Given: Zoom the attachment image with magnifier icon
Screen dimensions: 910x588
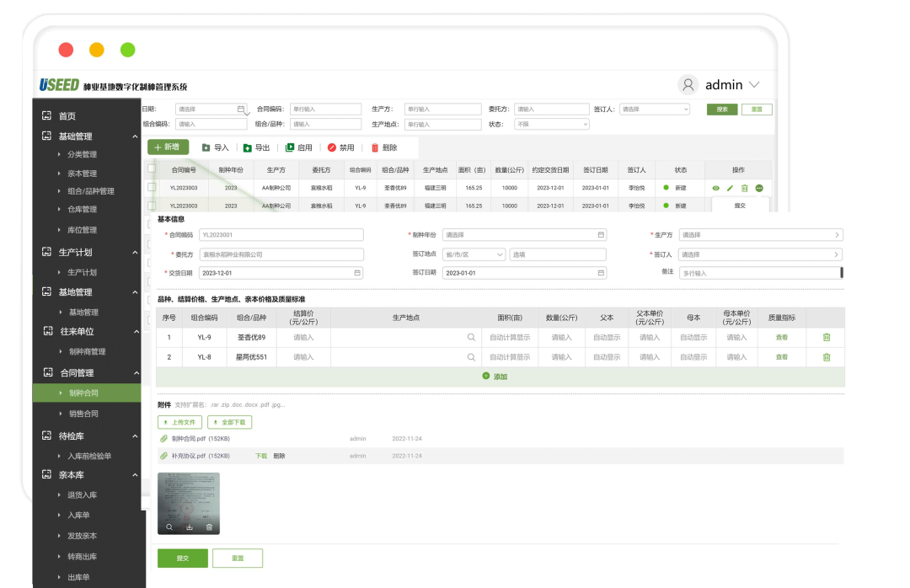Looking at the screenshot, I should [x=169, y=527].
